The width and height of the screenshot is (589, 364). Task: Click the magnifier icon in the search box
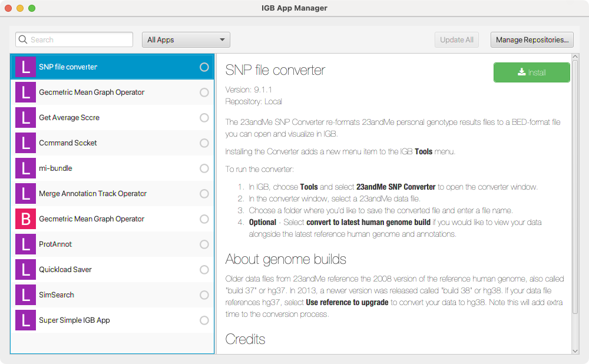point(24,39)
